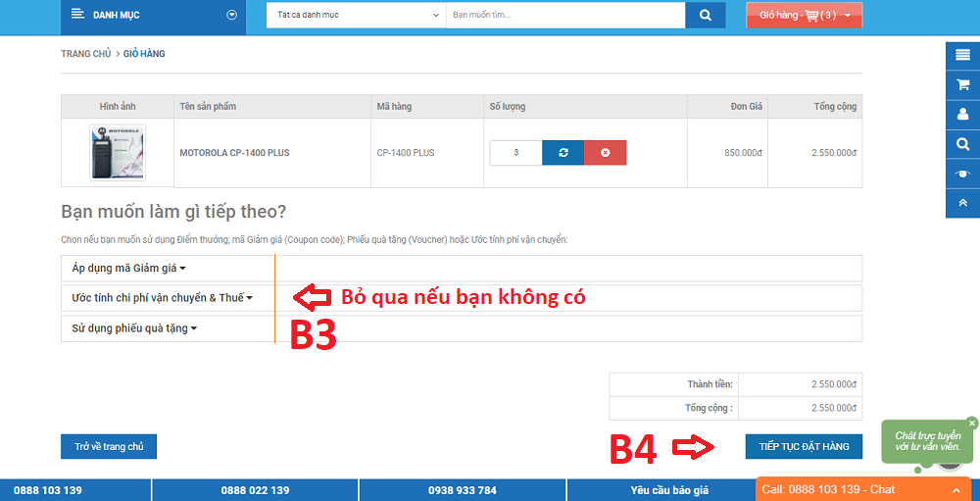Click the sidebar search magnifier icon
The width and height of the screenshot is (980, 501).
pyautogui.click(x=962, y=144)
